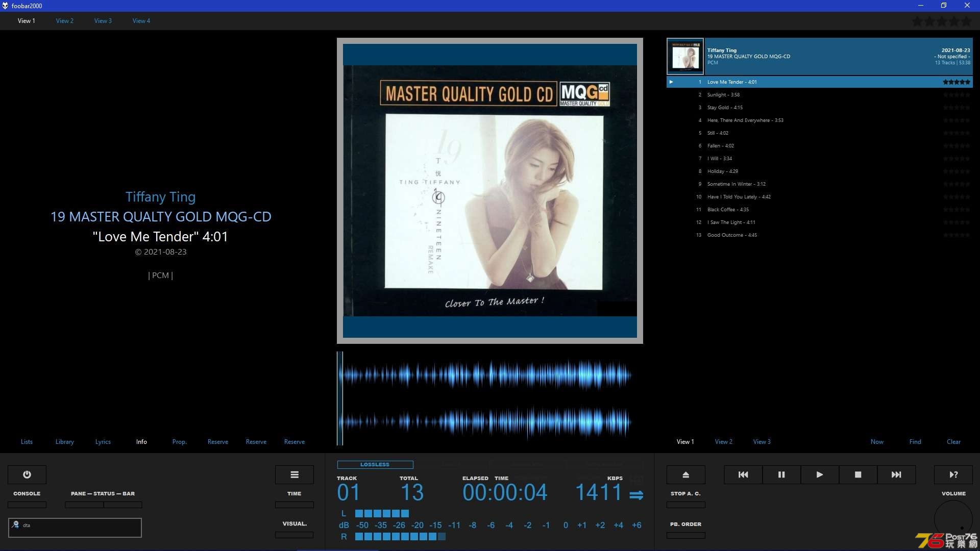Select track 5 Still - 4:02

pyautogui.click(x=820, y=133)
